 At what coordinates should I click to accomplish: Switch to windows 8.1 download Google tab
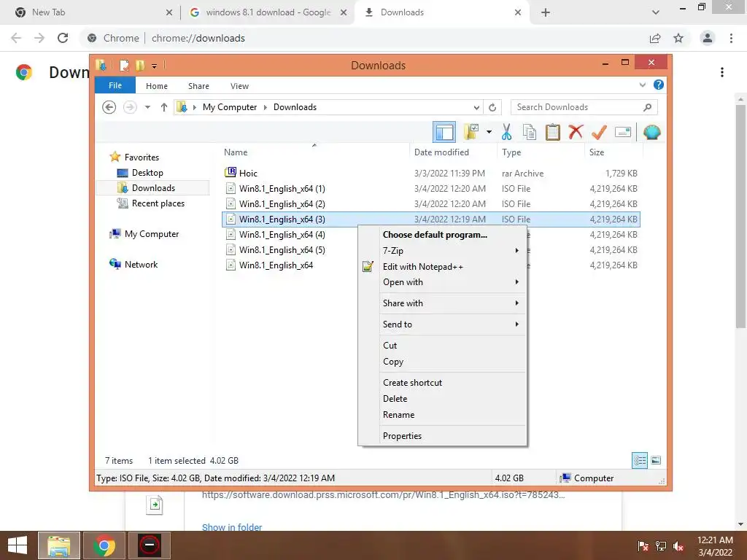[x=268, y=12]
